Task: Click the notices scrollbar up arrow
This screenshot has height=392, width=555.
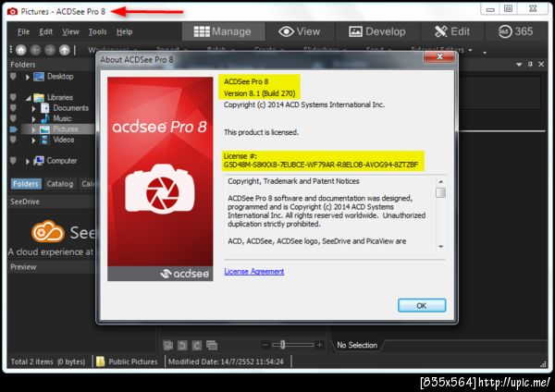Action: pyautogui.click(x=440, y=182)
